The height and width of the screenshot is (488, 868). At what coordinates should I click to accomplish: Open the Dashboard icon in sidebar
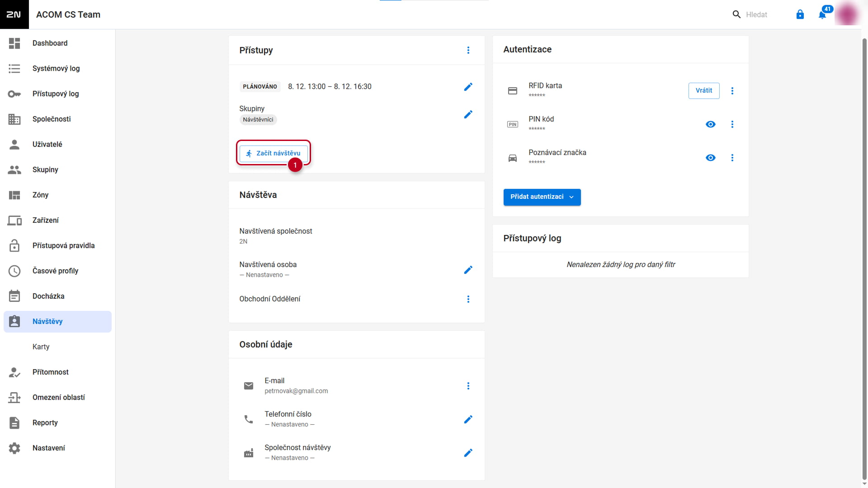[14, 43]
